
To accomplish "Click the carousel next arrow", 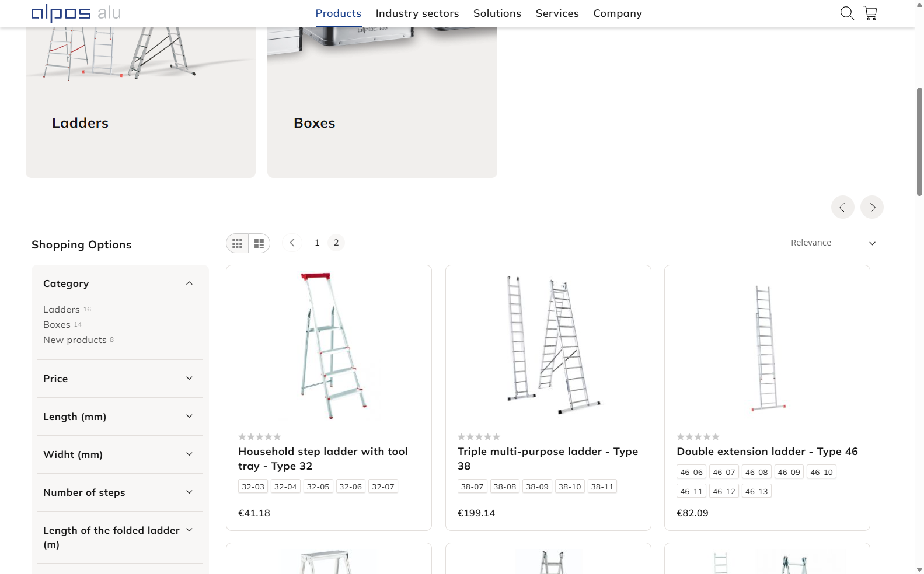I will point(872,207).
